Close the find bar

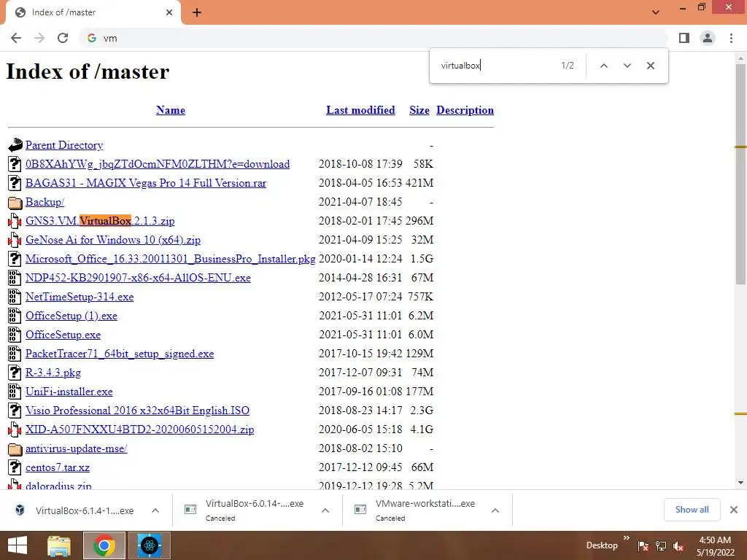tap(650, 66)
